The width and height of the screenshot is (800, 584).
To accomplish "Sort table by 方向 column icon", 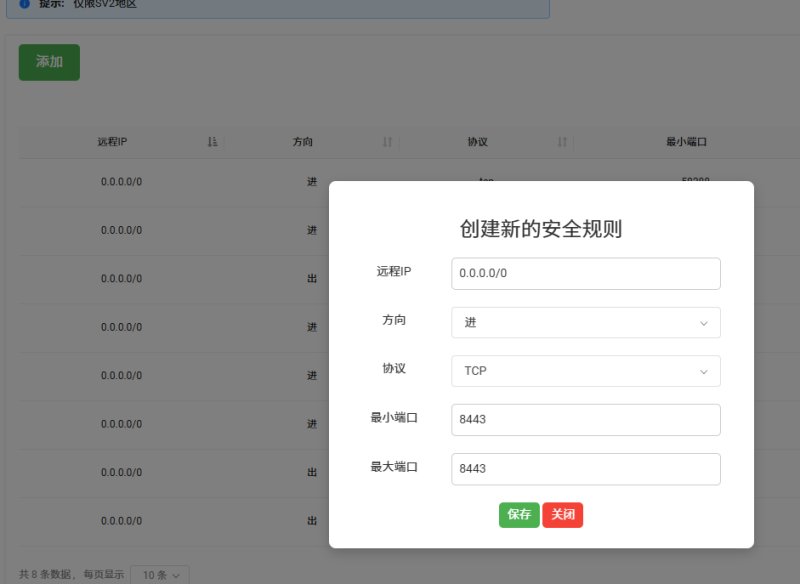I will (x=387, y=142).
